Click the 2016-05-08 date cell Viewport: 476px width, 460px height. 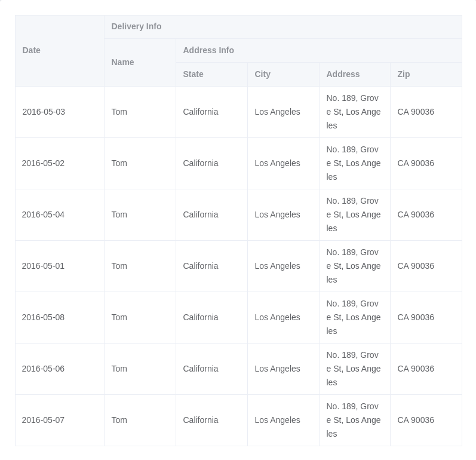tap(60, 317)
